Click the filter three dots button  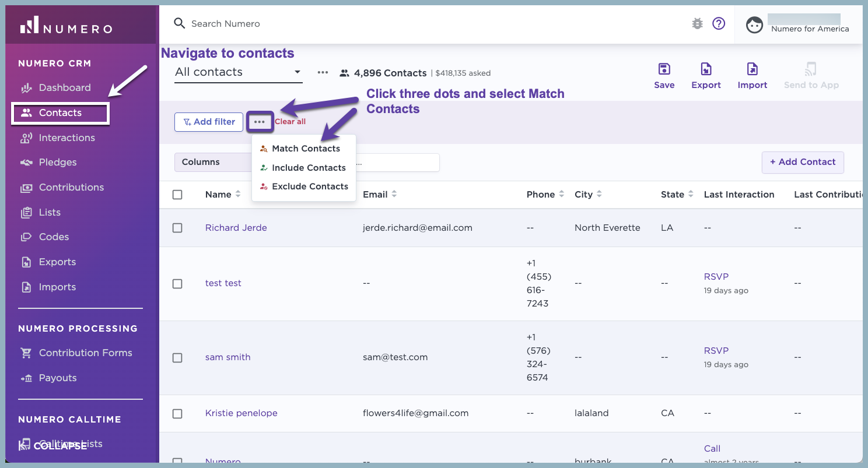260,122
